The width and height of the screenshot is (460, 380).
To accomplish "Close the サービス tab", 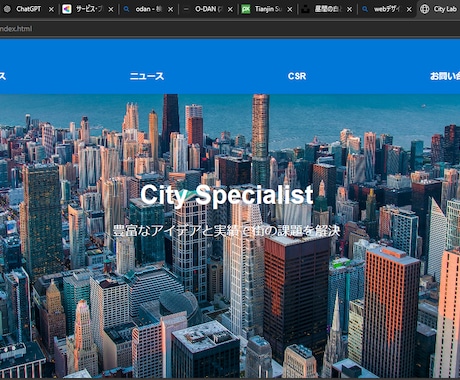I will pyautogui.click(x=111, y=9).
